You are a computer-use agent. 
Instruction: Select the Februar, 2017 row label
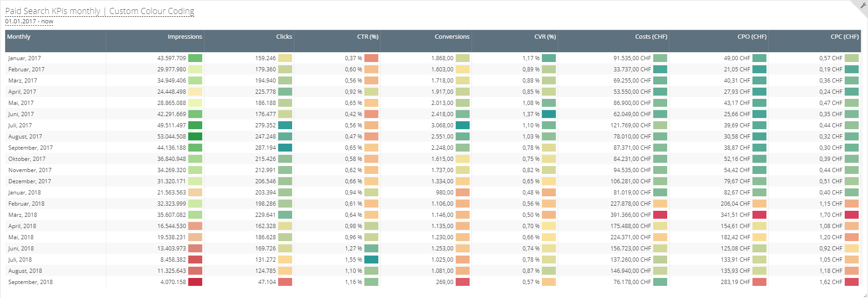[27, 69]
